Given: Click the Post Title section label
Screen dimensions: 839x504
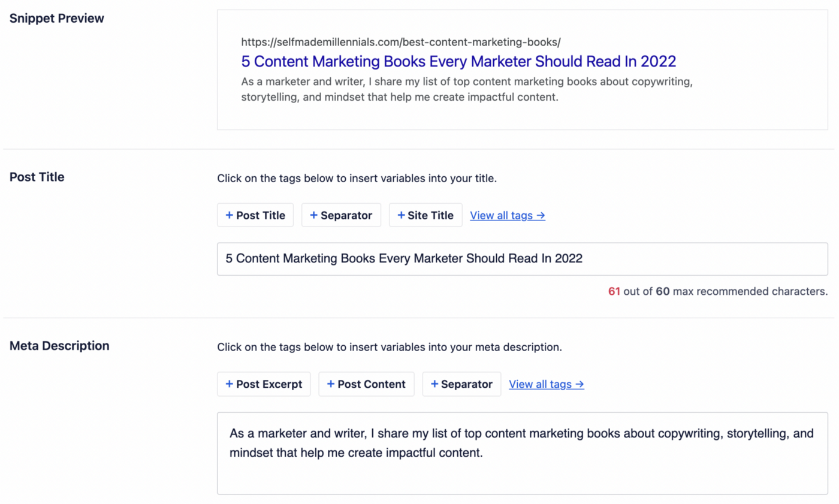Looking at the screenshot, I should tap(37, 177).
